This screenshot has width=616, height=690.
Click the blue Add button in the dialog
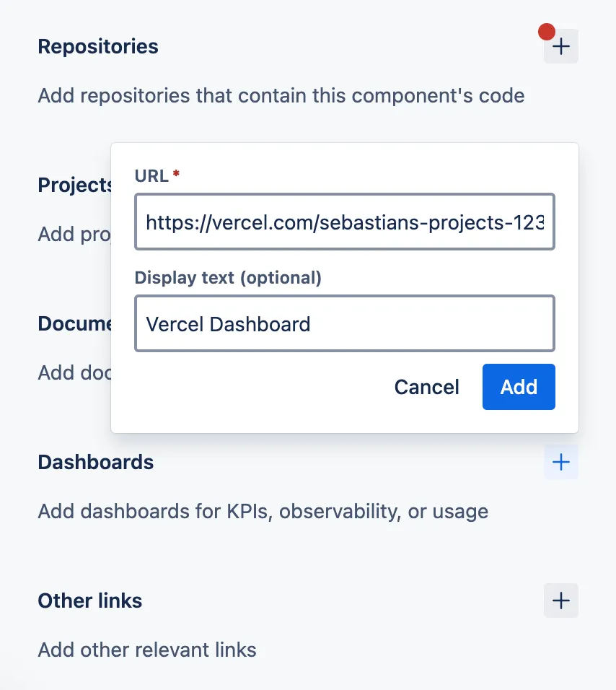pos(519,387)
